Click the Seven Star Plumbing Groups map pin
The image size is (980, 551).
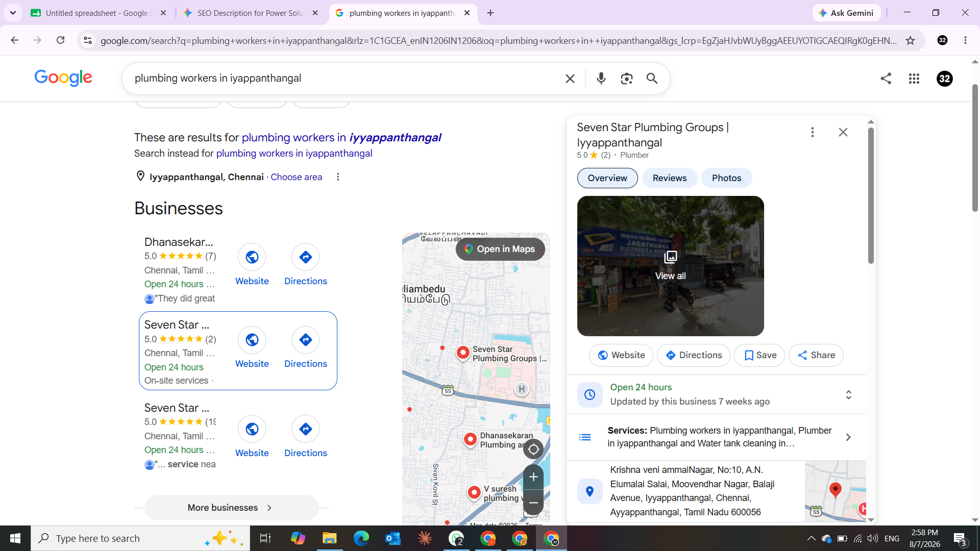(463, 353)
